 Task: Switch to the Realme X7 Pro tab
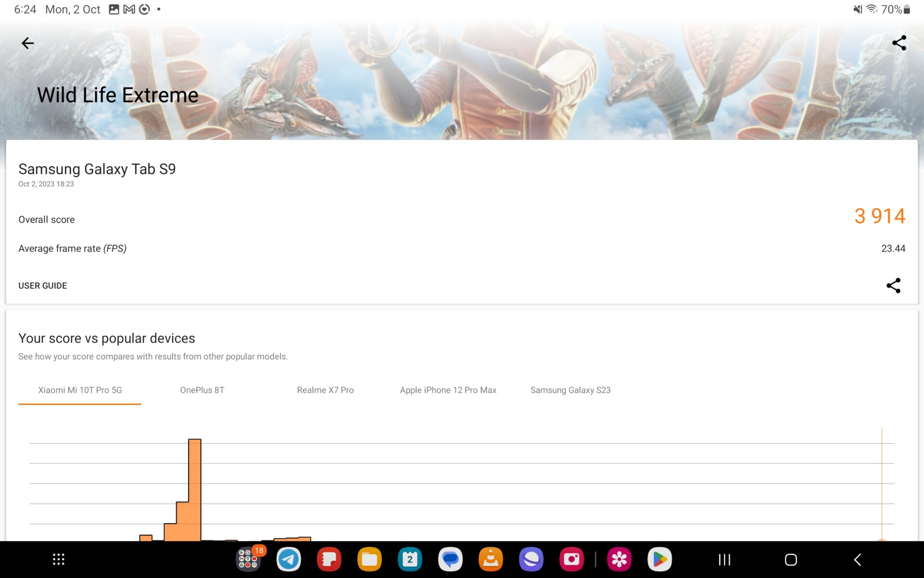click(325, 390)
